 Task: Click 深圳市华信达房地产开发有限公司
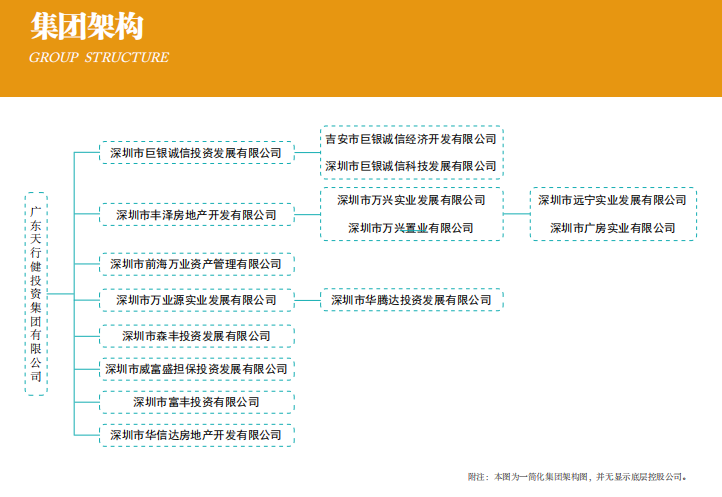[196, 435]
